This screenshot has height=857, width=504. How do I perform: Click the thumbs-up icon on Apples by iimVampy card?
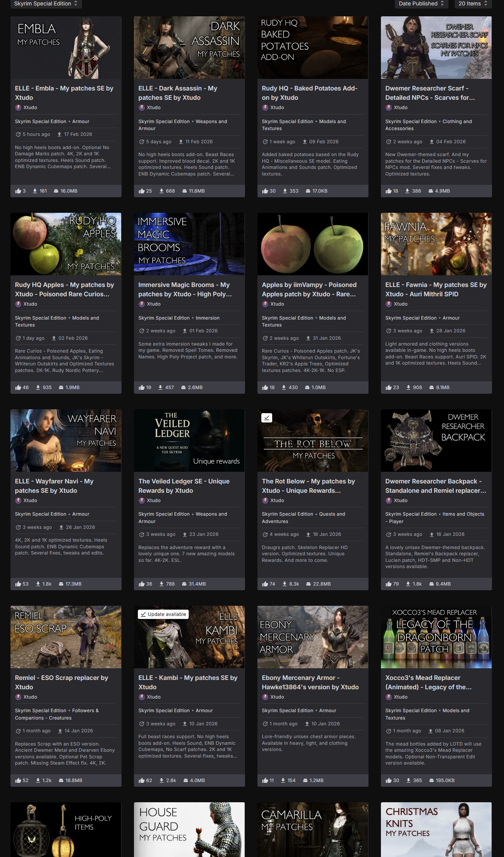[265, 388]
